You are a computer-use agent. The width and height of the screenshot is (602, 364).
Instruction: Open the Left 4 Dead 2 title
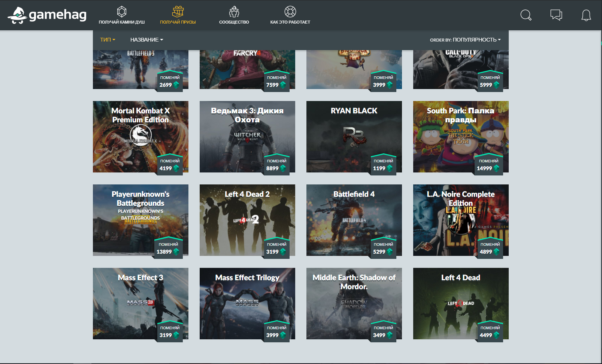(x=247, y=194)
